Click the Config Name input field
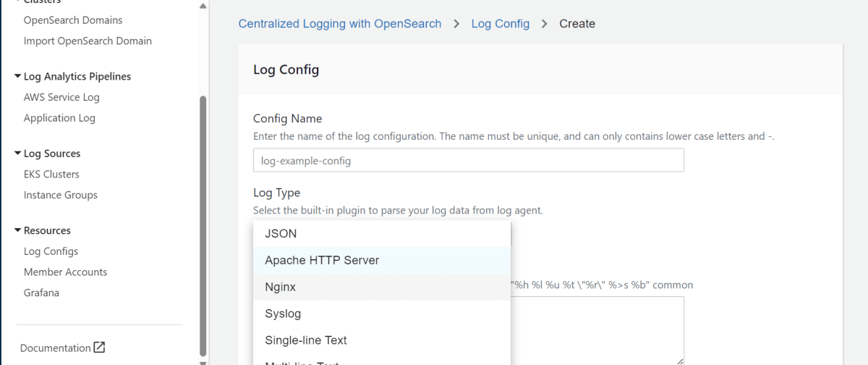 (468, 160)
